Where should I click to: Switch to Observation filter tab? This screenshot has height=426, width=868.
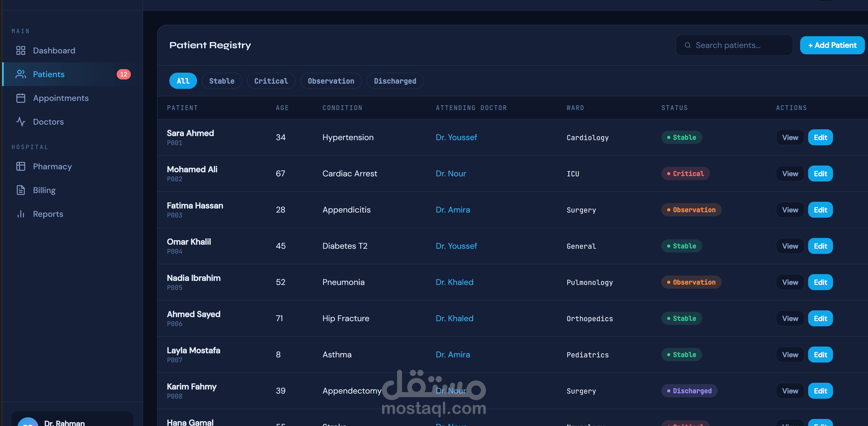331,81
